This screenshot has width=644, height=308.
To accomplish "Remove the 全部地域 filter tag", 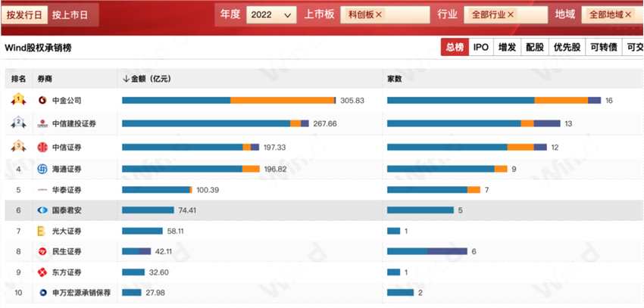I will coord(628,15).
